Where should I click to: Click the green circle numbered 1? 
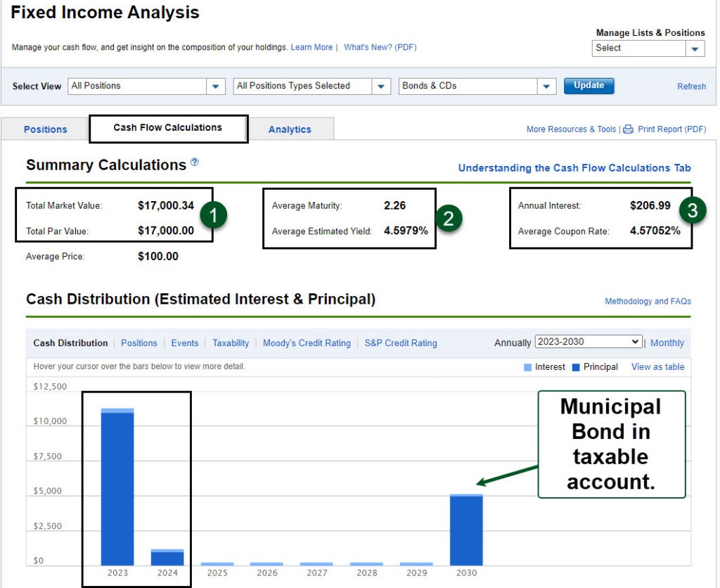click(x=214, y=215)
